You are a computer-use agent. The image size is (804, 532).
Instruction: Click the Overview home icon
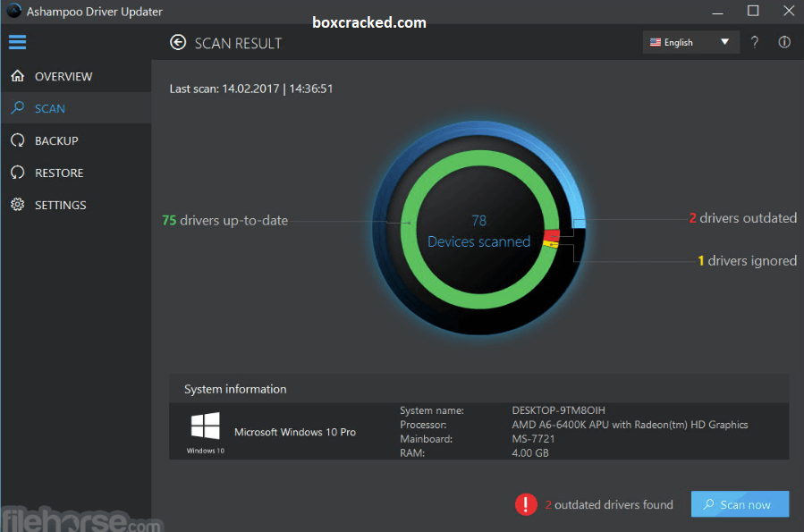tap(17, 76)
